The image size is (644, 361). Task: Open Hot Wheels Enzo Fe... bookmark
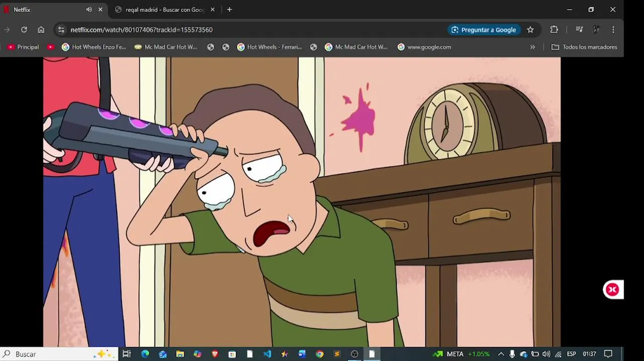94,47
